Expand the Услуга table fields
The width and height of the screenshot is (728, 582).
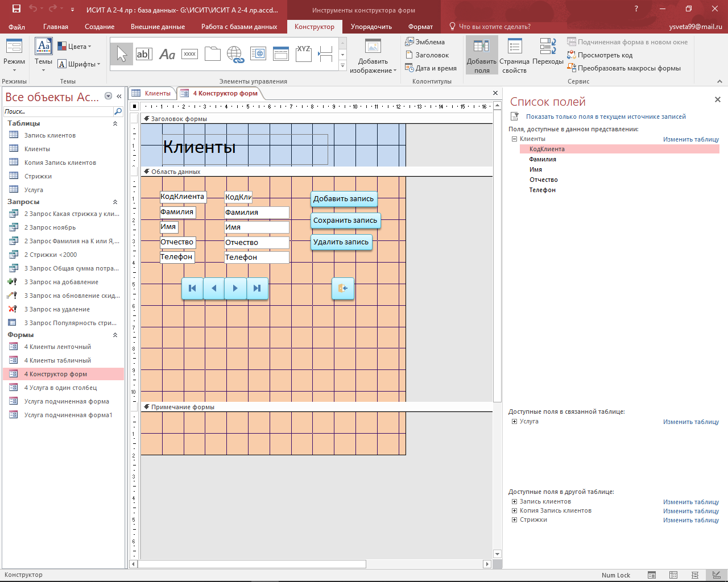514,422
